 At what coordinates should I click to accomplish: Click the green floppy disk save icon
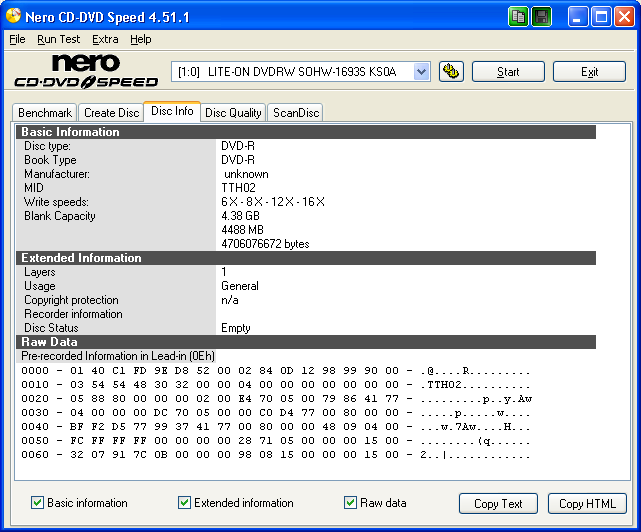click(542, 16)
